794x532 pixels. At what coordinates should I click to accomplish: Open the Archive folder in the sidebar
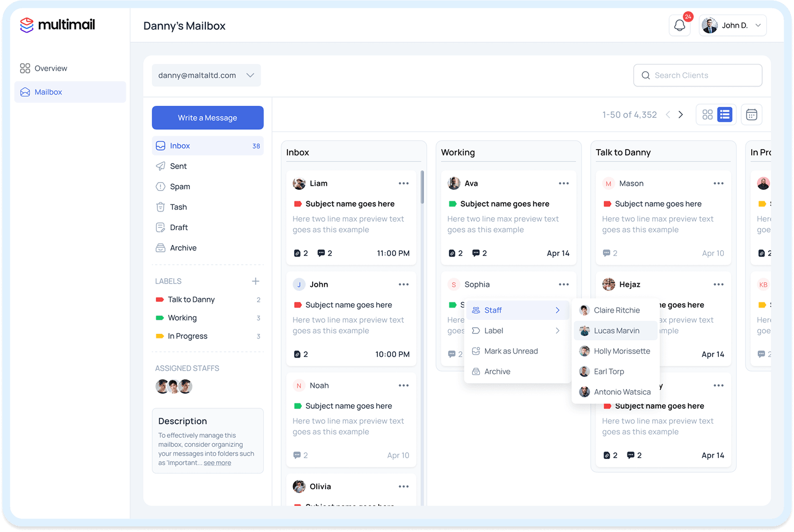183,248
